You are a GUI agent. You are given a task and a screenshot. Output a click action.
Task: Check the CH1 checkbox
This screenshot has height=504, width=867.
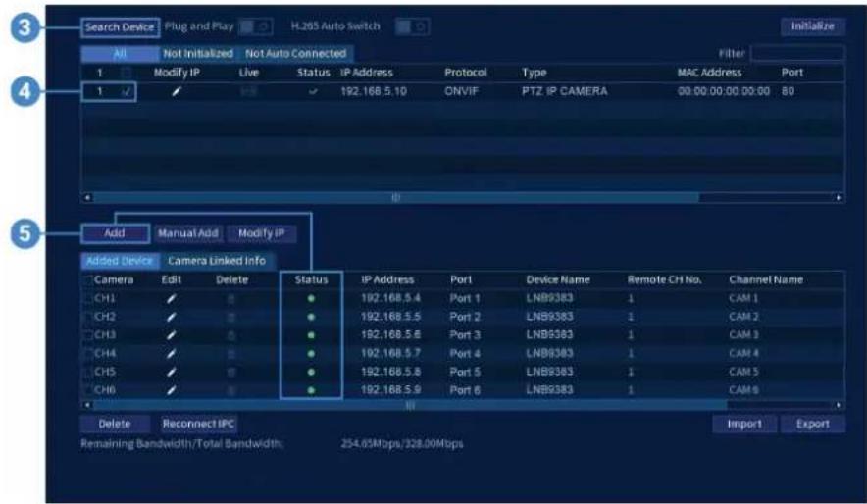[x=87, y=298]
